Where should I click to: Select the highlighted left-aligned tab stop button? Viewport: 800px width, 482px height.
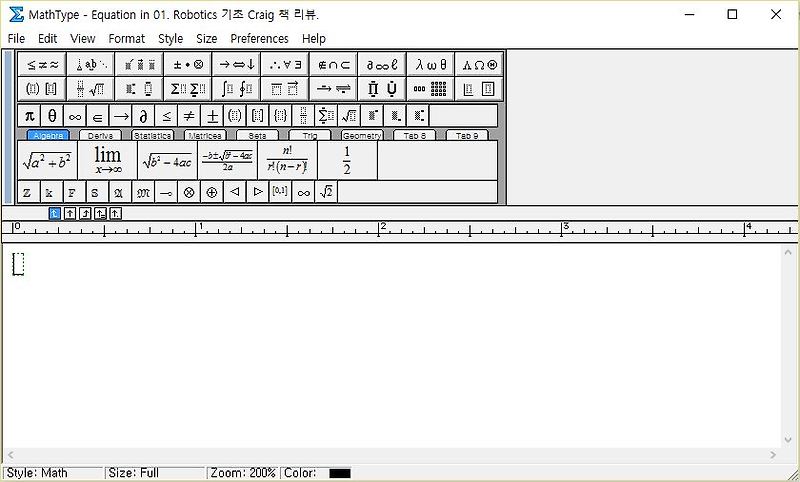[x=55, y=214]
